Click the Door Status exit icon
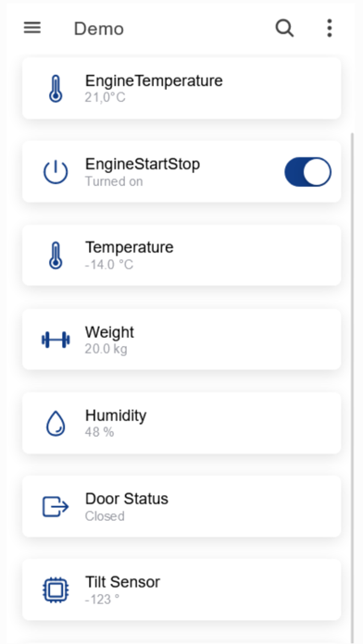Viewport: 363px width, 644px height. [x=56, y=506]
